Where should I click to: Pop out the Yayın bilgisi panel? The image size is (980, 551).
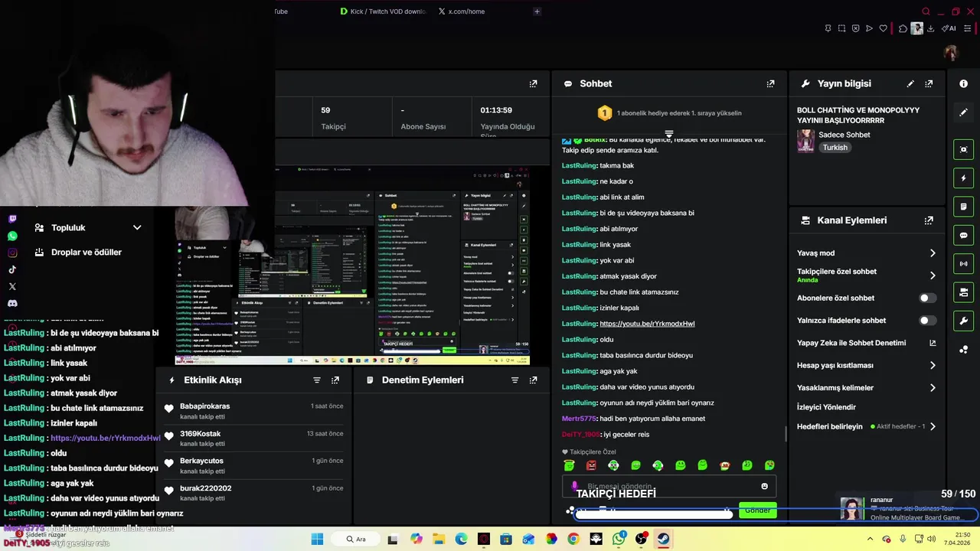(x=929, y=83)
